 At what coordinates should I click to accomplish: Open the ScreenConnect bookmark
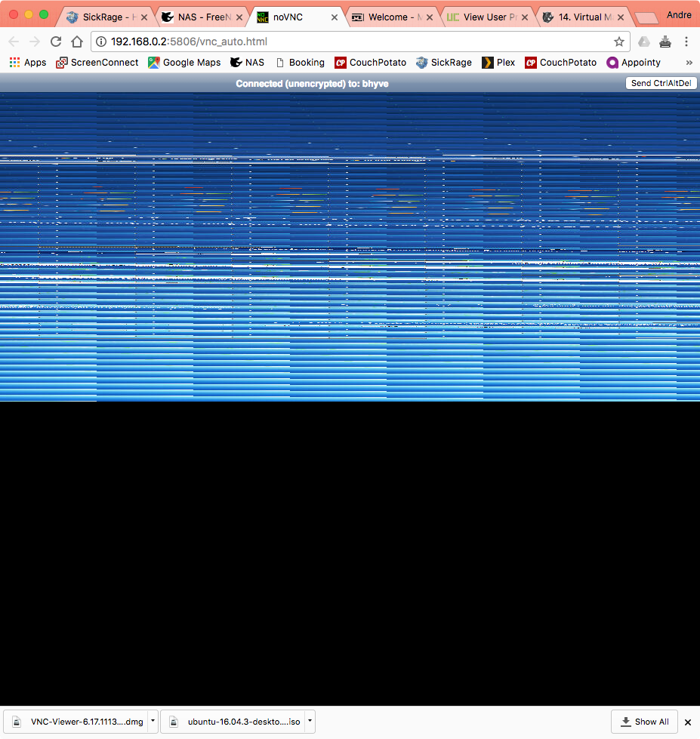pos(97,62)
